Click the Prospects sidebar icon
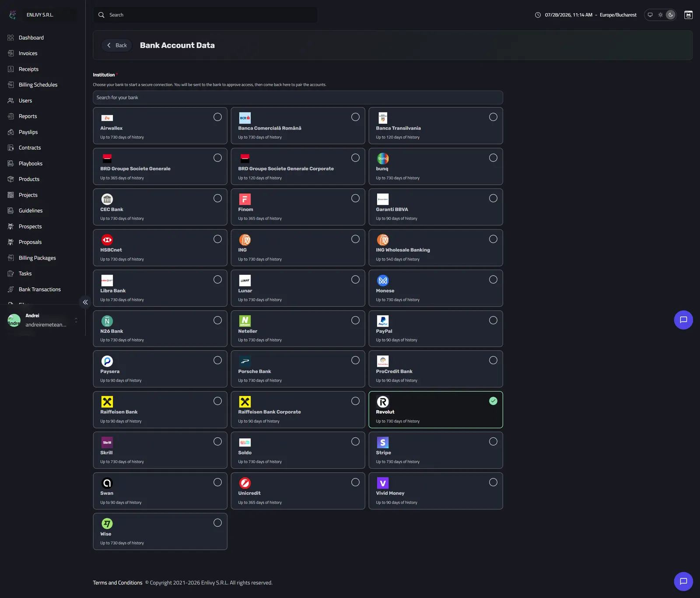 (11, 226)
